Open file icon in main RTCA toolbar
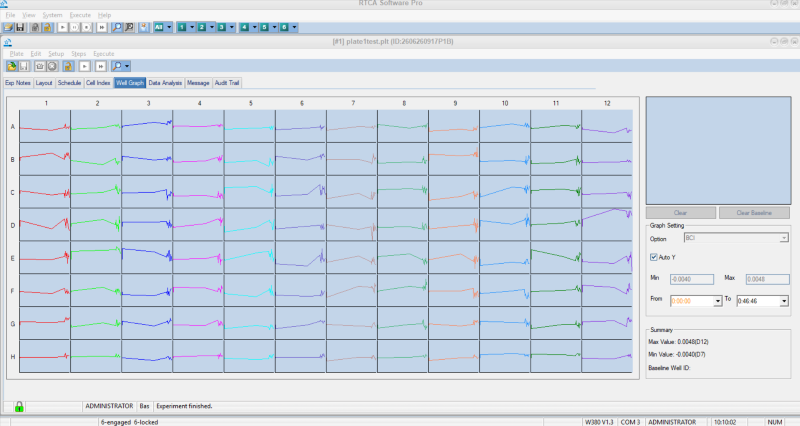 coord(8,28)
